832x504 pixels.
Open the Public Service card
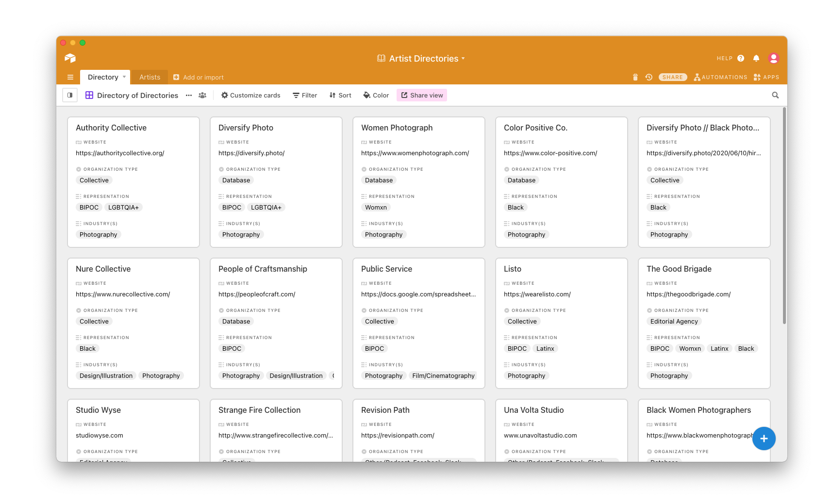419,323
